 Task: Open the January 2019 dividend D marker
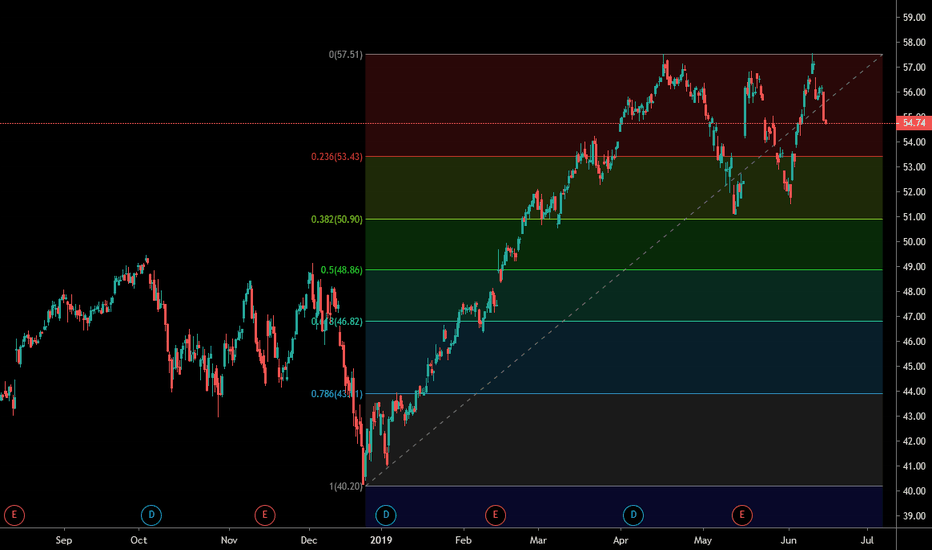386,515
